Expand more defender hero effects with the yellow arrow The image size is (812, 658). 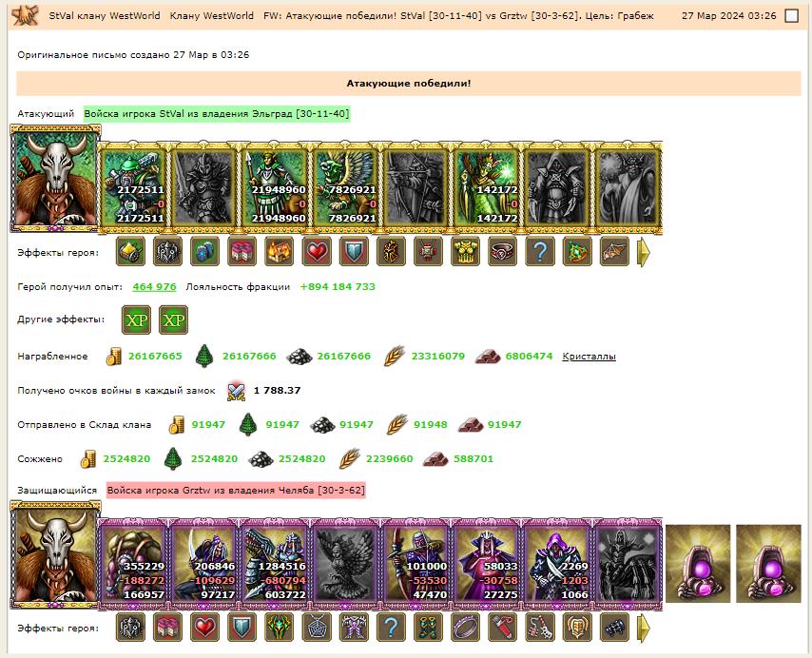pyautogui.click(x=643, y=628)
